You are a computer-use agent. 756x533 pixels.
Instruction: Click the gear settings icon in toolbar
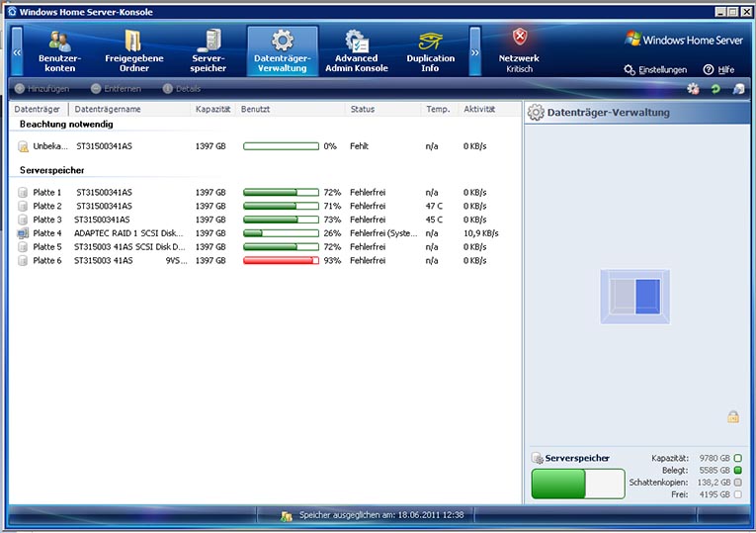point(693,89)
